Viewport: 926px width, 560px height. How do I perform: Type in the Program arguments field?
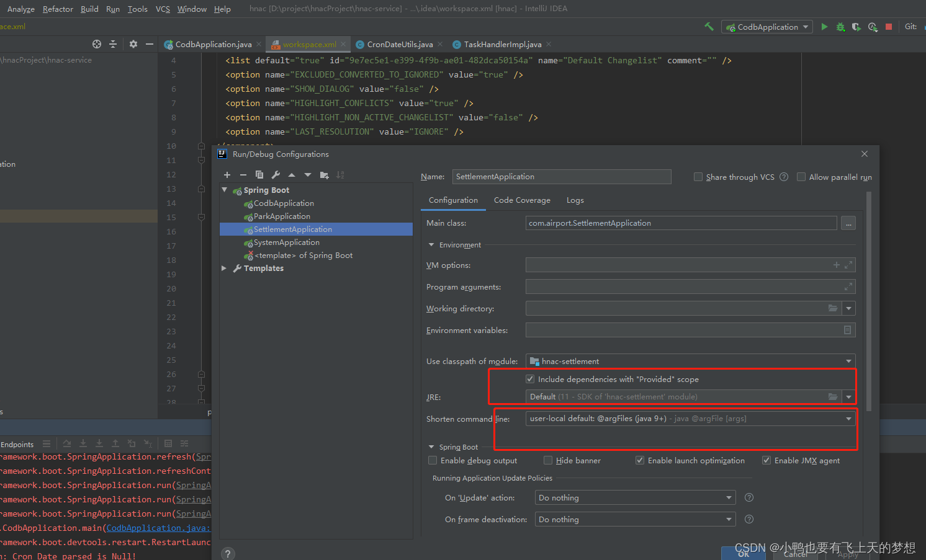coord(683,287)
